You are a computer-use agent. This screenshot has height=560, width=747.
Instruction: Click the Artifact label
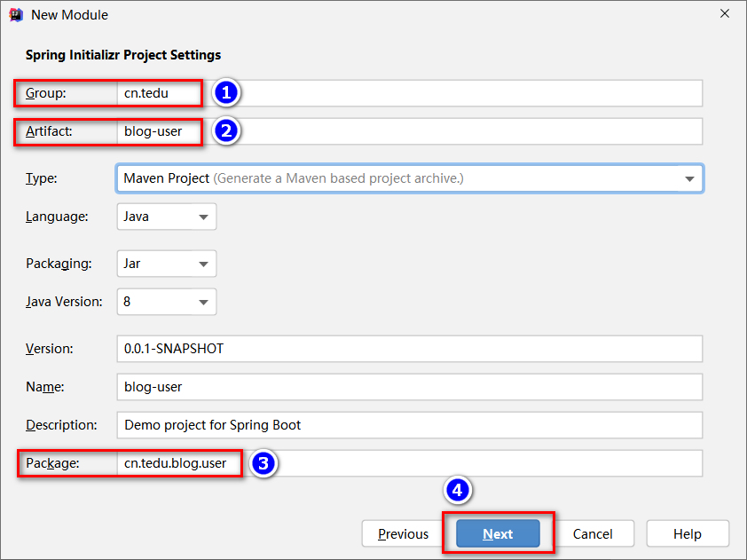49,131
